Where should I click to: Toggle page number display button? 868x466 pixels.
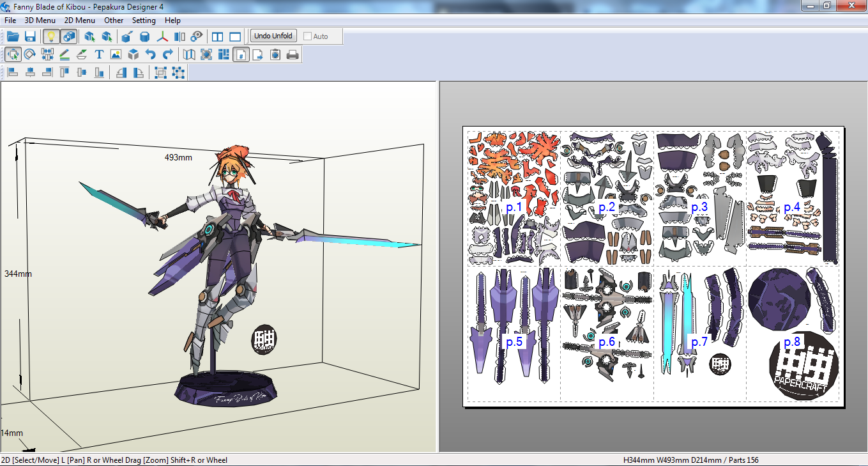coord(241,54)
